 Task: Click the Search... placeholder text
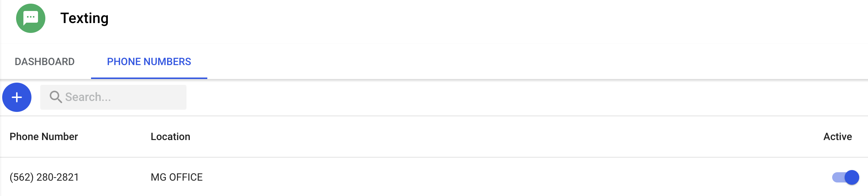88,97
